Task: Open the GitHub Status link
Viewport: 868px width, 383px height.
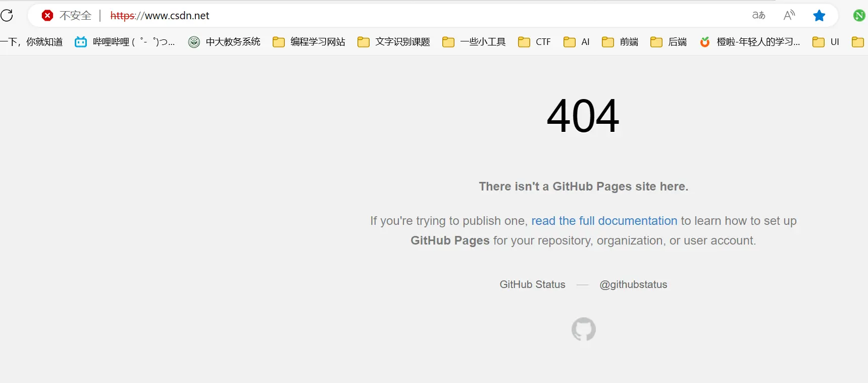Action: point(532,284)
